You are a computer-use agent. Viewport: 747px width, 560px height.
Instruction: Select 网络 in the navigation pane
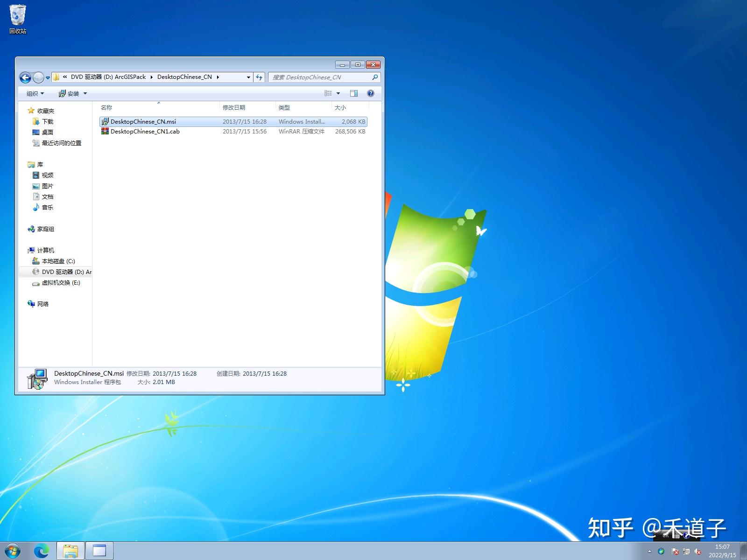43,304
